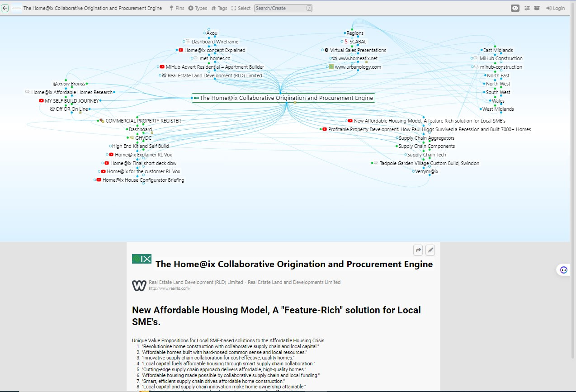Click YouTube icon of Profitable Property Development node
The image size is (576, 392).
pos(325,129)
